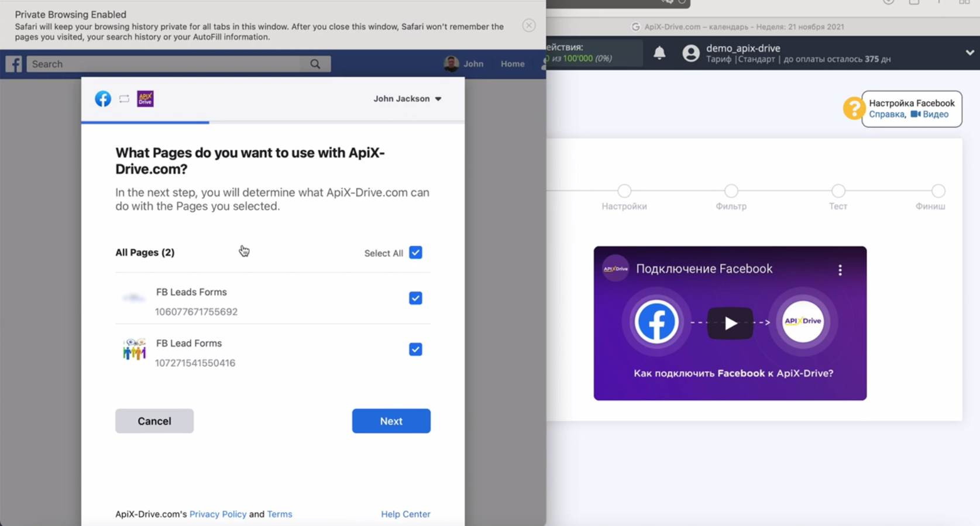Open the Справка help link
This screenshot has width=980, height=526.
(x=886, y=114)
